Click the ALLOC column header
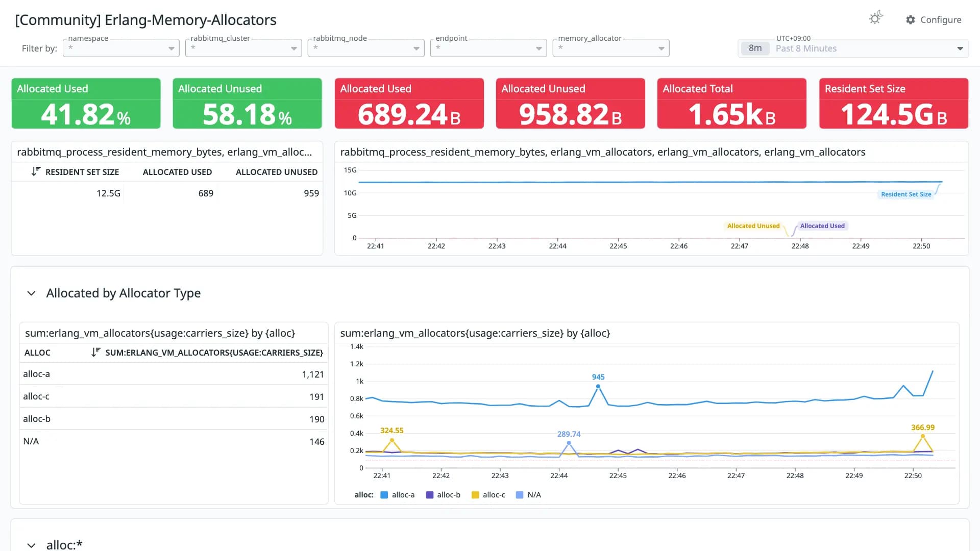 [x=37, y=353]
